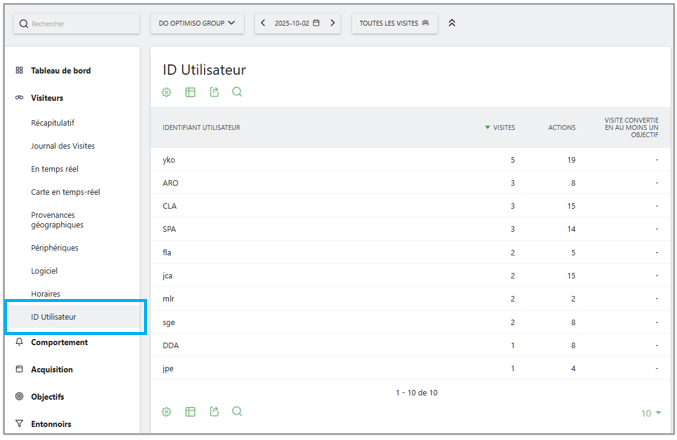Image resolution: width=677 pixels, height=440 pixels.
Task: Open the Tableau de bord menu
Action: (x=61, y=71)
